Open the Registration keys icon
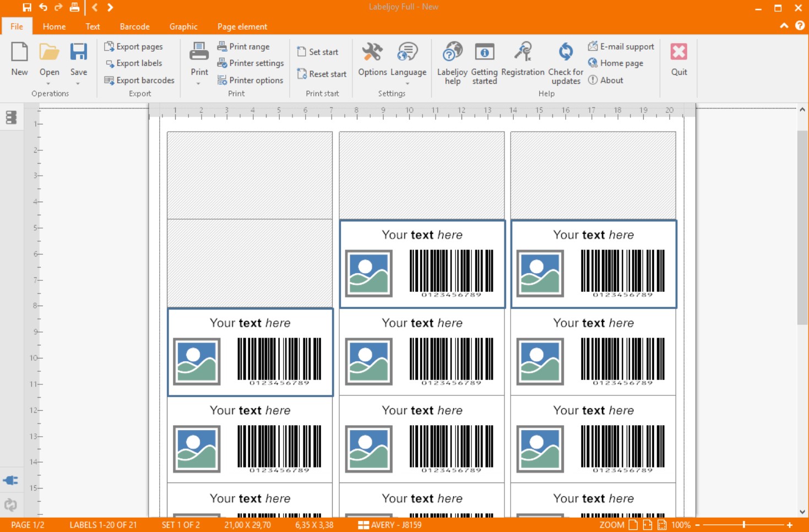The height and width of the screenshot is (532, 809). click(x=523, y=52)
